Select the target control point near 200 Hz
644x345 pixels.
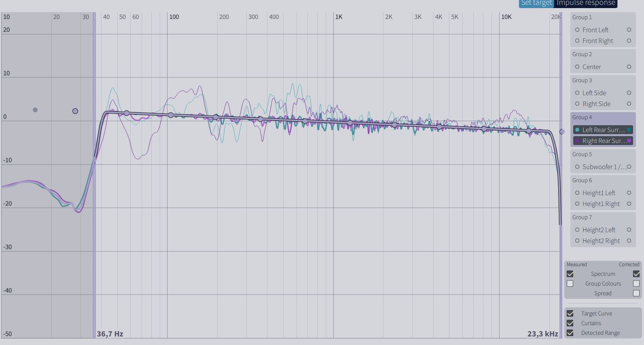coord(216,117)
